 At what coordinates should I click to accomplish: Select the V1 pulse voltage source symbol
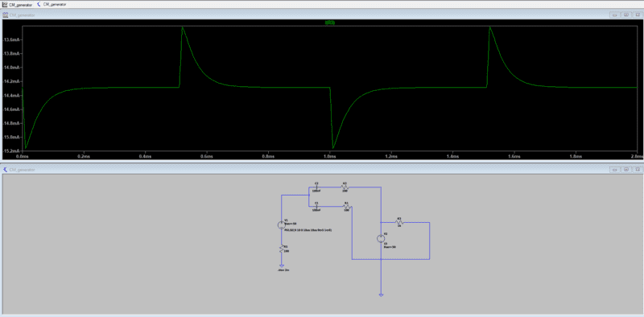(x=282, y=225)
